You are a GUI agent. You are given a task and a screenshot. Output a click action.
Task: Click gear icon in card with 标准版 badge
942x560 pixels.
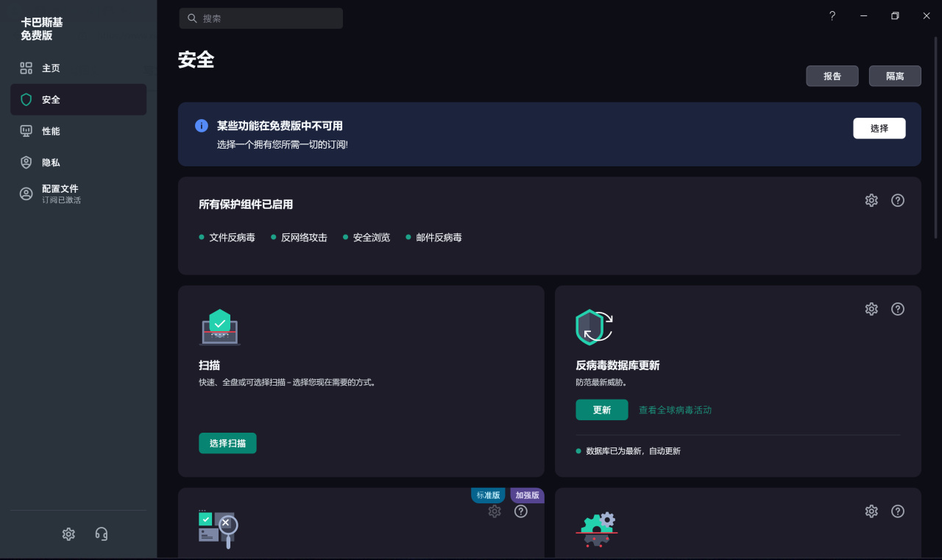(x=495, y=511)
